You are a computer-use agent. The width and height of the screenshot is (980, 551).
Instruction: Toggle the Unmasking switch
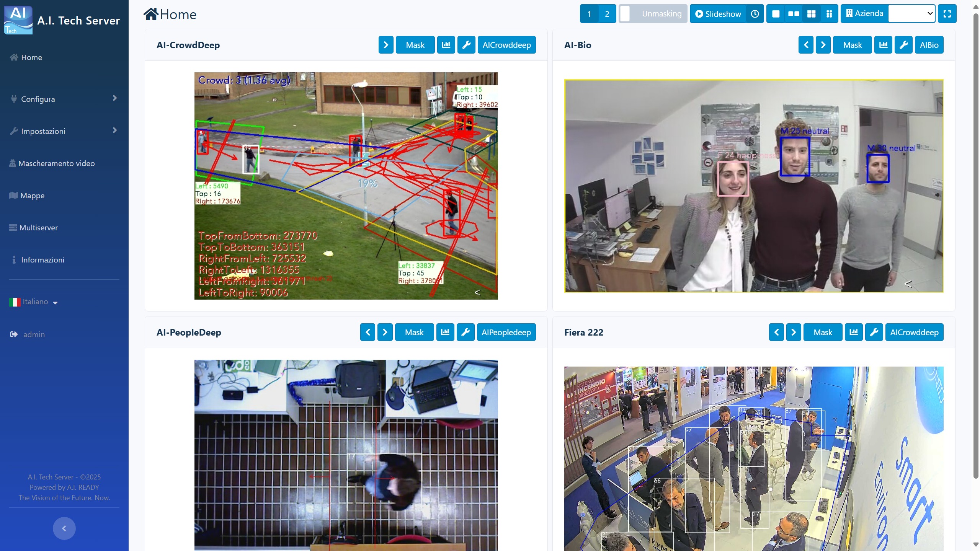(653, 14)
